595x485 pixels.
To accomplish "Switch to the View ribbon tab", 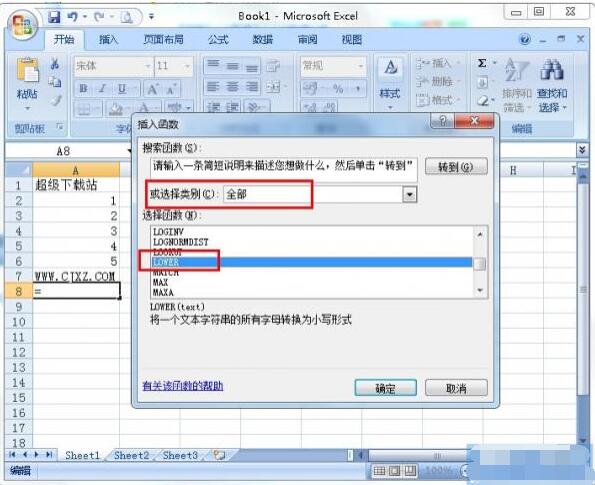I will point(352,39).
